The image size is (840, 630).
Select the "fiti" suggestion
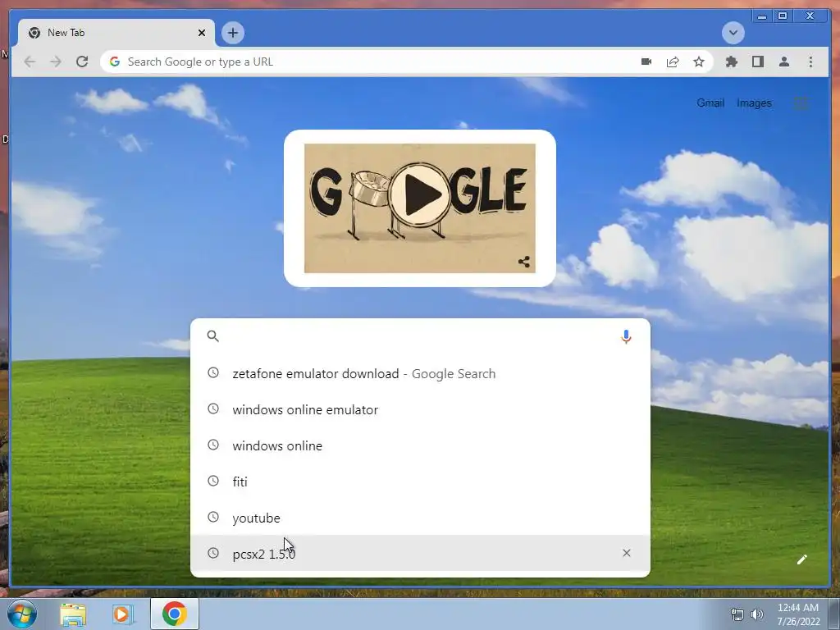pyautogui.click(x=420, y=481)
